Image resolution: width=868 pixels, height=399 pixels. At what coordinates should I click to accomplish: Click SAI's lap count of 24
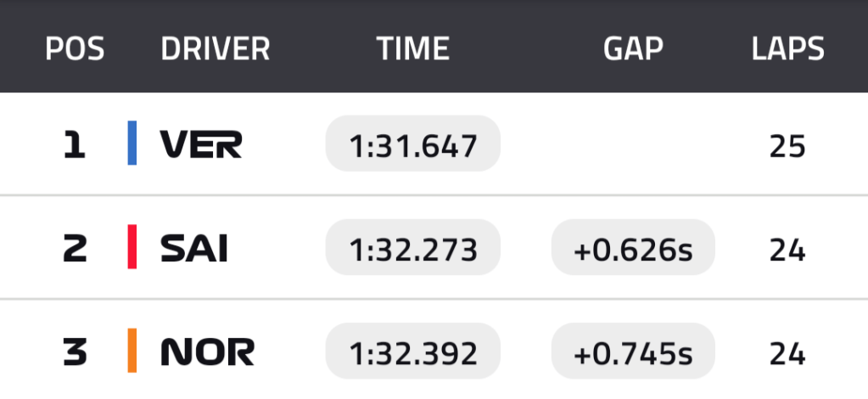tap(787, 250)
